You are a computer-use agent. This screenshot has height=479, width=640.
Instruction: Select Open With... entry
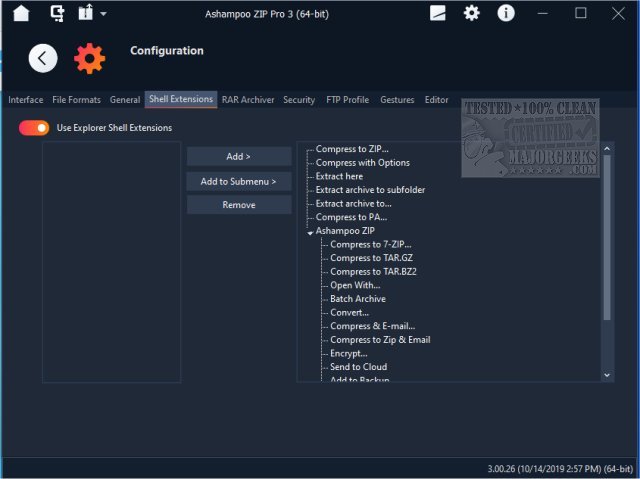pyautogui.click(x=355, y=285)
